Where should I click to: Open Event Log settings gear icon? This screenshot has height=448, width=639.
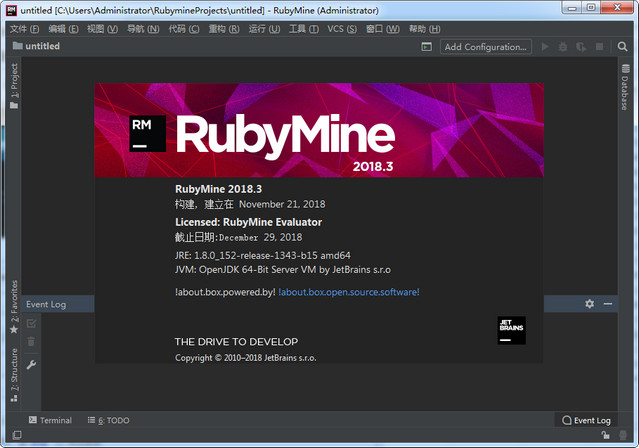click(589, 304)
